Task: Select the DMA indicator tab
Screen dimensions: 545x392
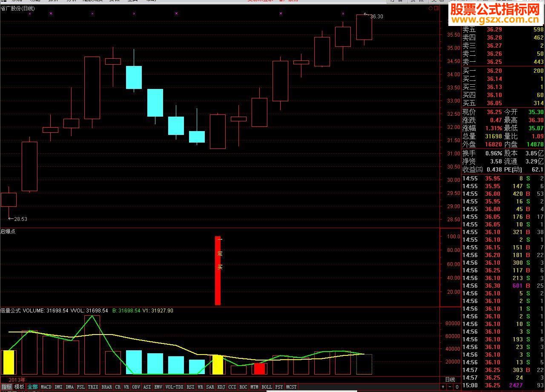Action: pyautogui.click(x=70, y=387)
